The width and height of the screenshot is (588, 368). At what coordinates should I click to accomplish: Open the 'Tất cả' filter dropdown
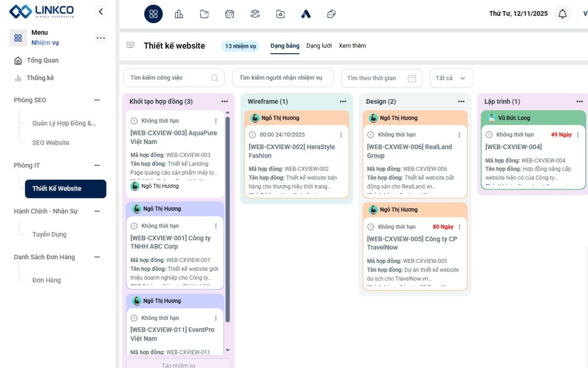451,78
